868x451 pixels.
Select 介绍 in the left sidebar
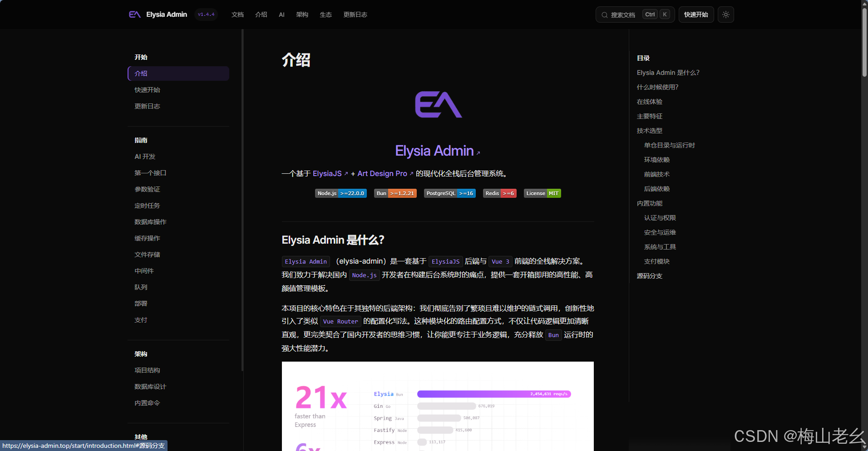(178, 74)
